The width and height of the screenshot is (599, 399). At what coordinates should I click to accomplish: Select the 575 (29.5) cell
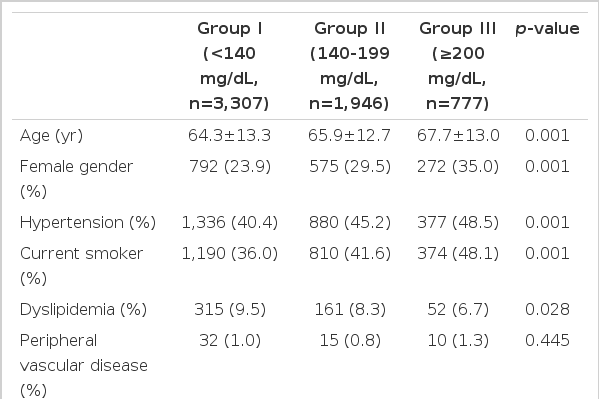click(350, 166)
